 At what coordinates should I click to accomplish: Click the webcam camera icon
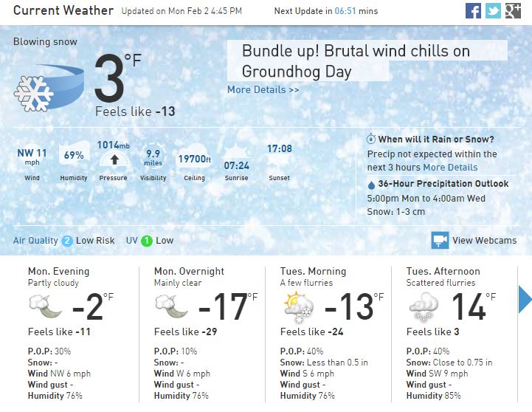point(440,240)
